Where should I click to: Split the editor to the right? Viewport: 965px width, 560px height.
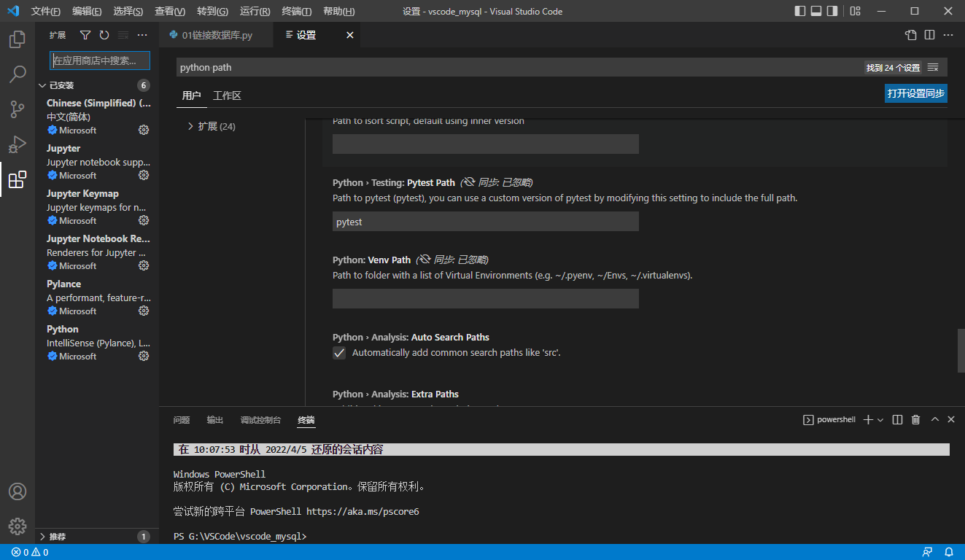point(929,35)
